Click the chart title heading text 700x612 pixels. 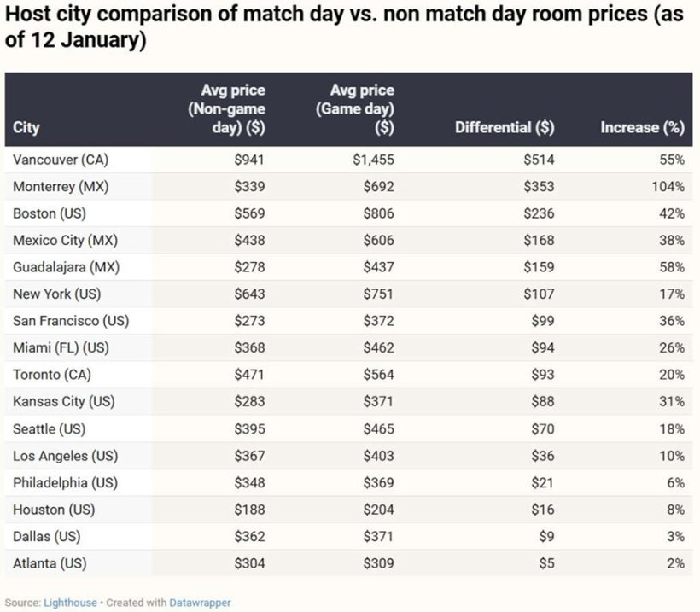(x=341, y=28)
